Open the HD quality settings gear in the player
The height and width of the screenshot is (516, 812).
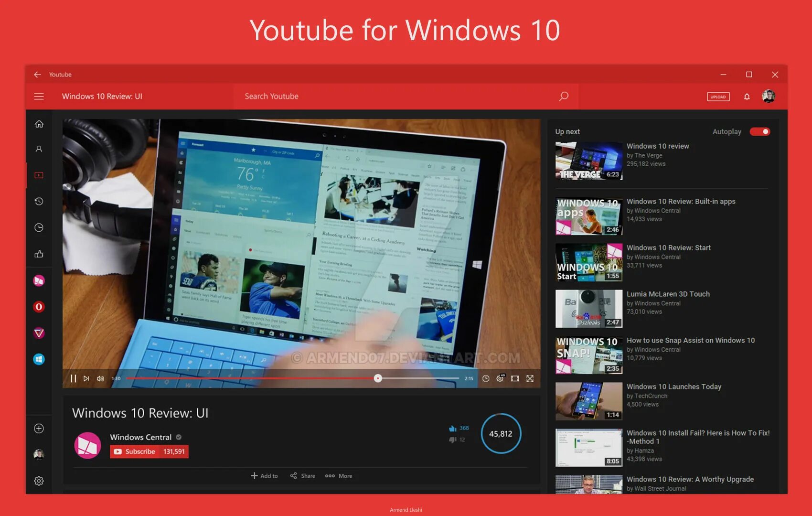tap(500, 378)
